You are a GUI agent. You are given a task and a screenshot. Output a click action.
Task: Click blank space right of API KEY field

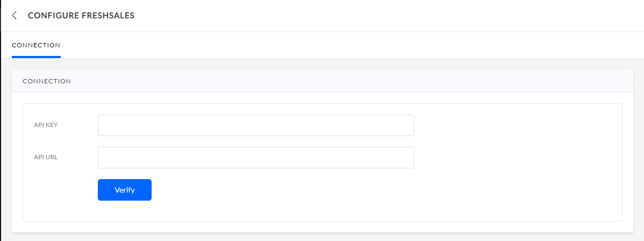coord(518,125)
